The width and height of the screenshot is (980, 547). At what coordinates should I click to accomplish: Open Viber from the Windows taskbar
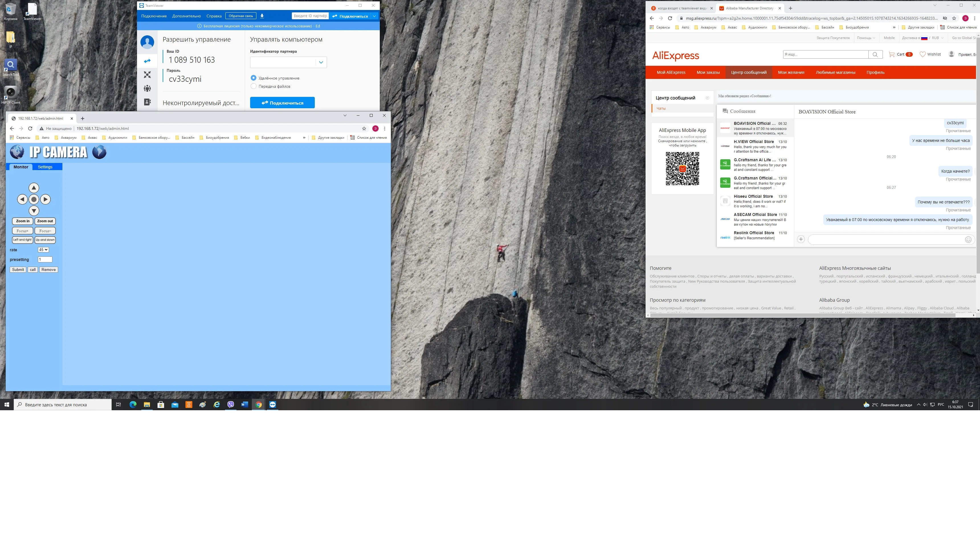tap(230, 404)
